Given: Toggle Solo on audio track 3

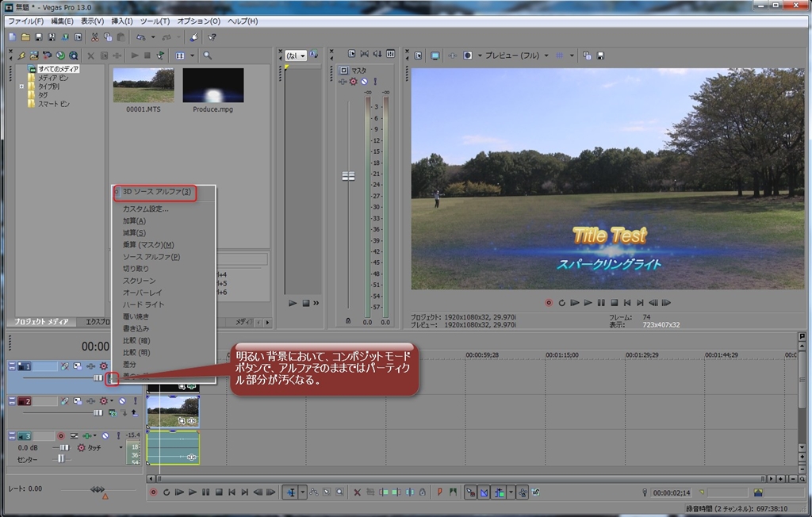Looking at the screenshot, I should tap(118, 435).
